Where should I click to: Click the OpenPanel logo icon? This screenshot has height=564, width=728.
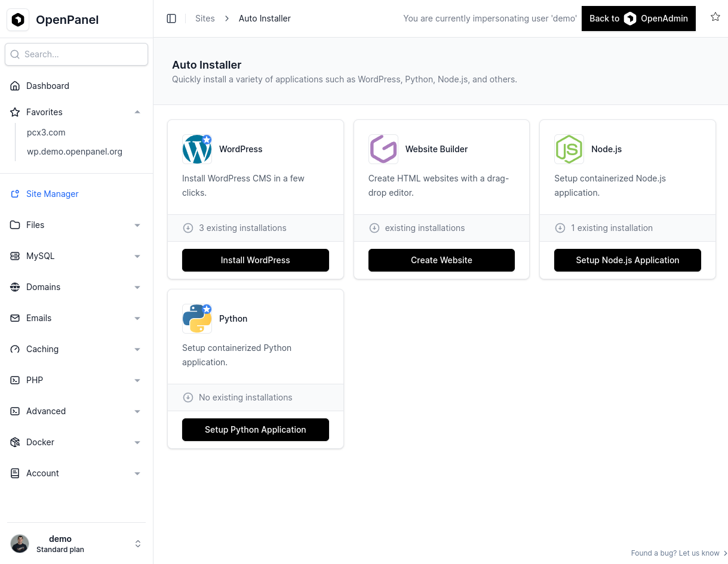[18, 20]
